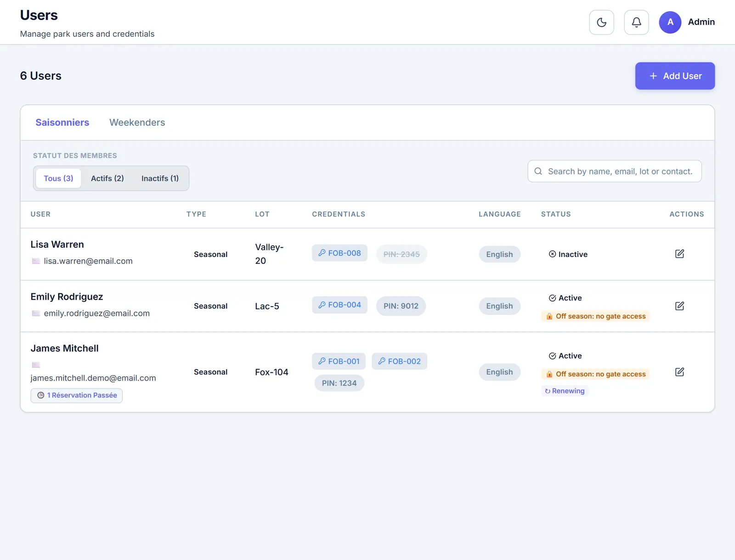Screen dimensions: 735x560
Task: Click the CREDENTIALS column header
Action: tap(339, 214)
